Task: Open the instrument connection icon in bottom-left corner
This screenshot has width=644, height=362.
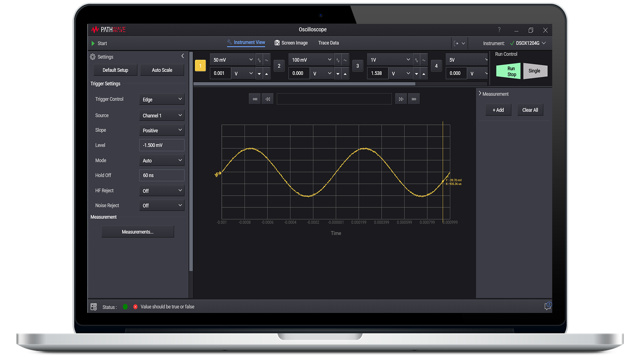Action: [x=94, y=306]
